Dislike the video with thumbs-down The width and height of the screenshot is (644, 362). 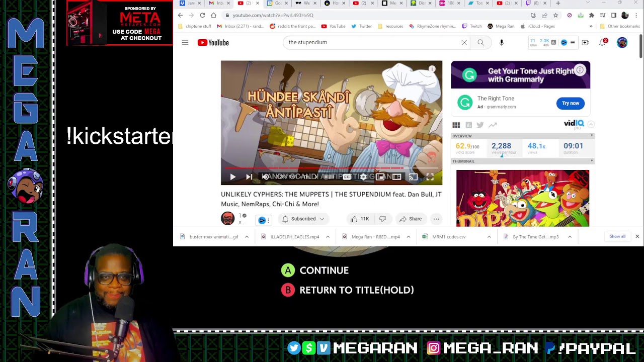382,219
